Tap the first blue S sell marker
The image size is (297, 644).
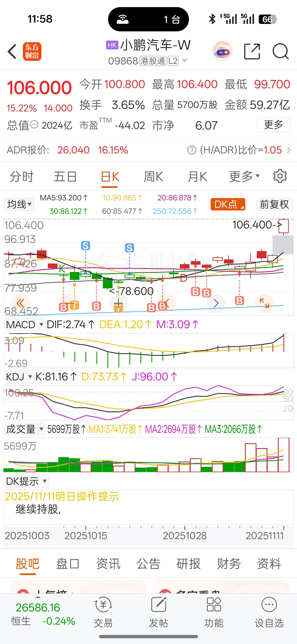pyautogui.click(x=86, y=246)
